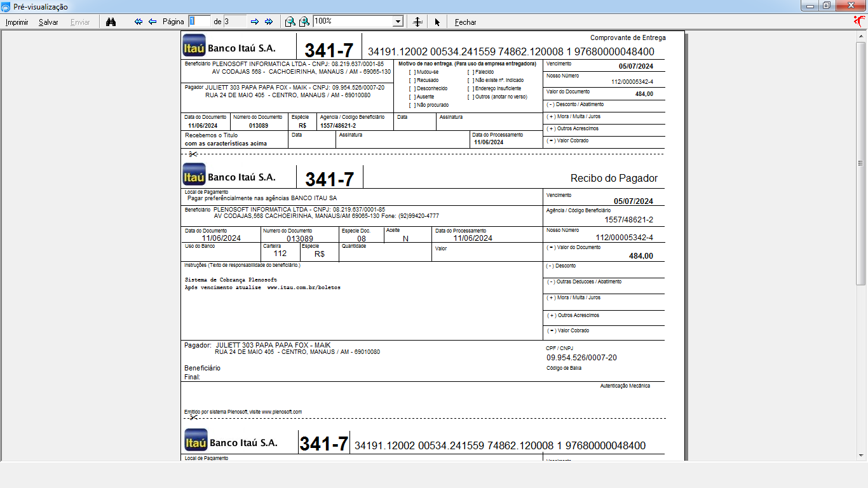Go to the next page
This screenshot has width=868, height=488.
(x=255, y=22)
